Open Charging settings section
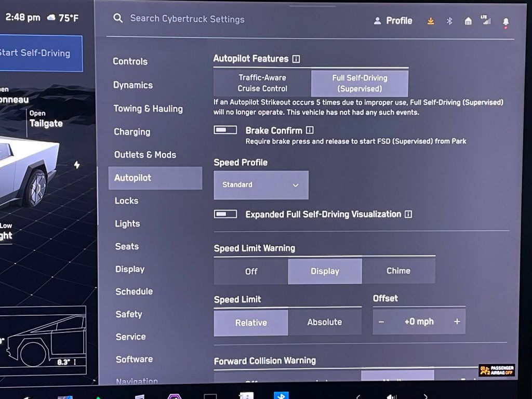The height and width of the screenshot is (399, 532). (132, 131)
